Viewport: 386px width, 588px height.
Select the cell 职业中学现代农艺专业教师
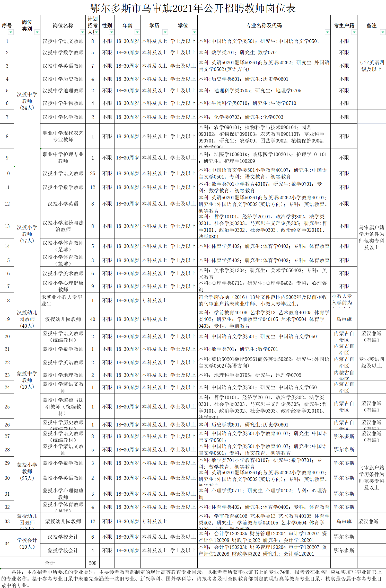(63, 136)
